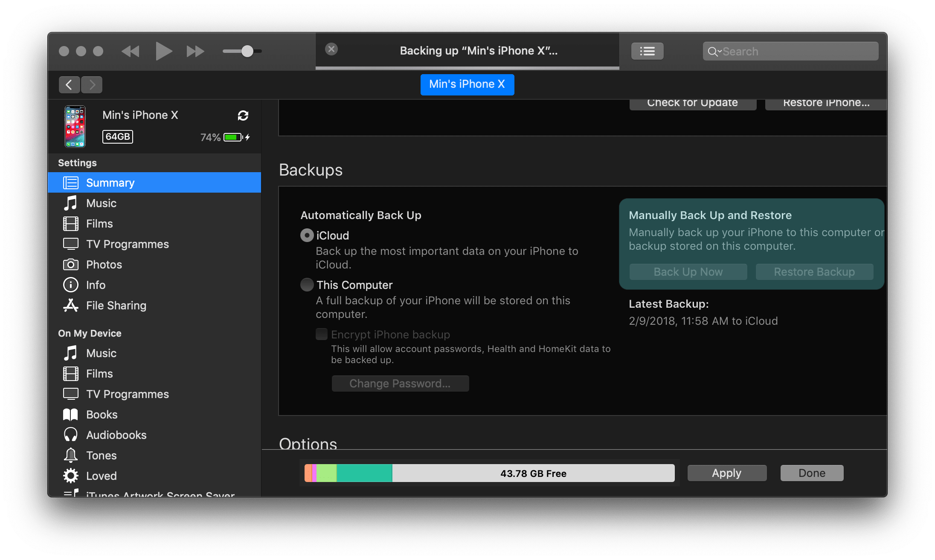Select This Computer backup option
The width and height of the screenshot is (935, 560).
pyautogui.click(x=307, y=285)
